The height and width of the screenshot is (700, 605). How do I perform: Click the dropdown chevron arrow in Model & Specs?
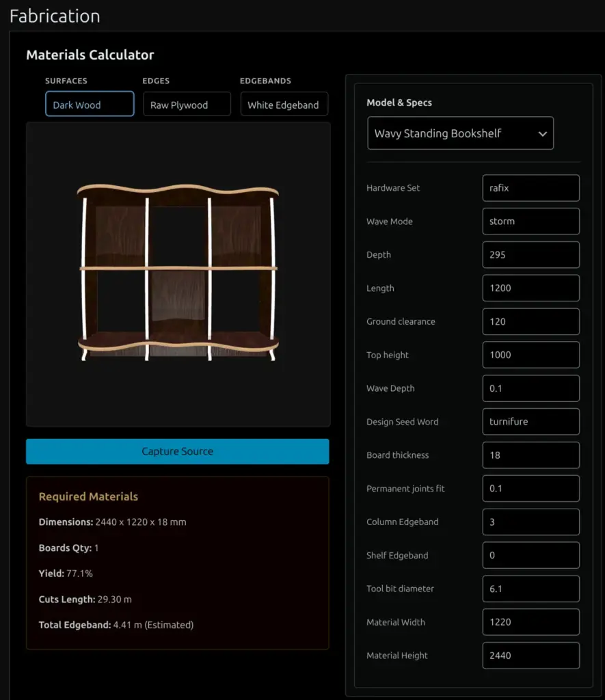(543, 134)
